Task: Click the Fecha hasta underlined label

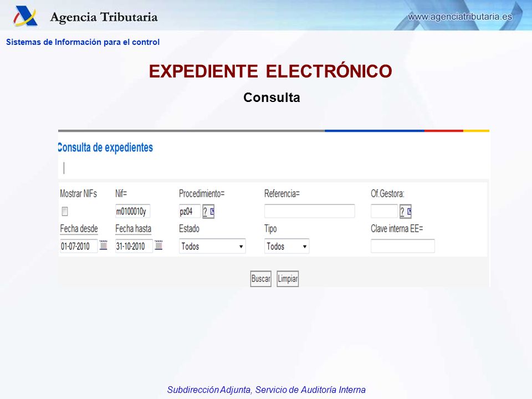Action: point(134,229)
